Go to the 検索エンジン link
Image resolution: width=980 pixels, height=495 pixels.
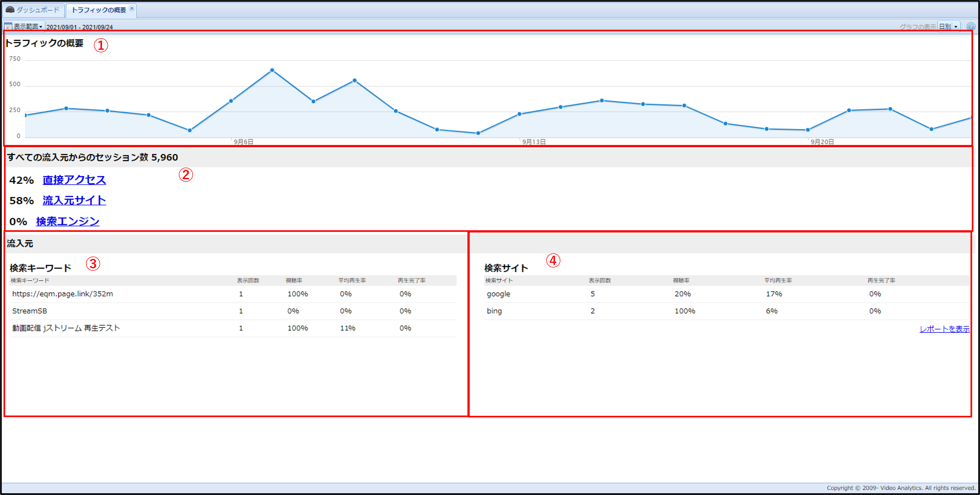(x=68, y=221)
